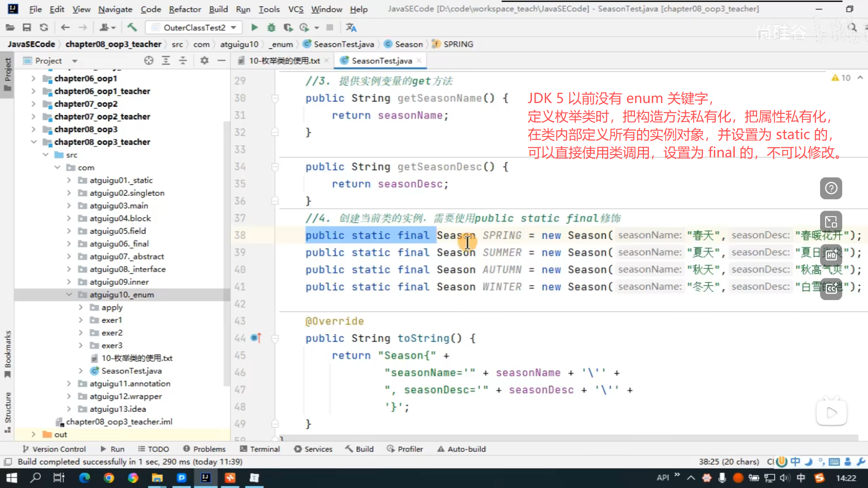Screen dimensions: 868x488
Task: Collapse all in Project panel
Action: (x=183, y=61)
